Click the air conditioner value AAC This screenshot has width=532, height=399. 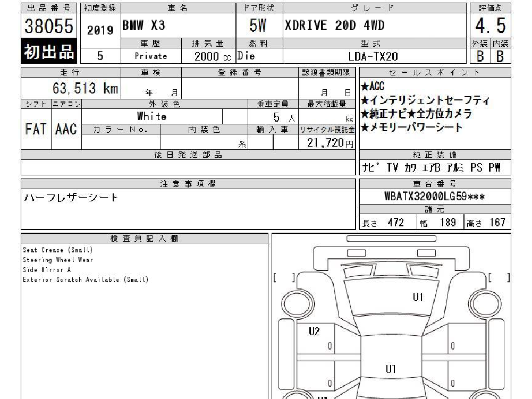point(66,129)
